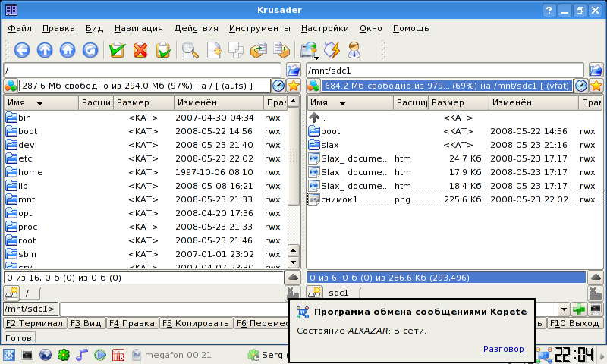Click the F5 Копировать button
This screenshot has width=607, height=364.
[196, 323]
